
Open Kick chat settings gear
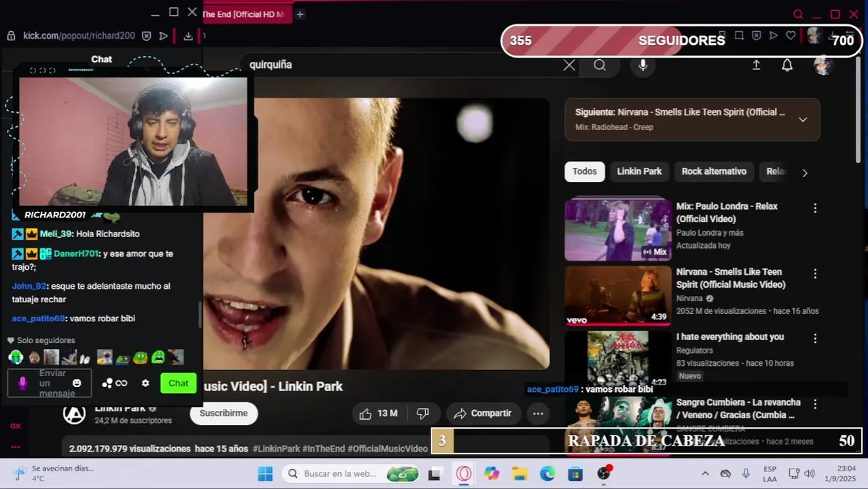click(145, 383)
